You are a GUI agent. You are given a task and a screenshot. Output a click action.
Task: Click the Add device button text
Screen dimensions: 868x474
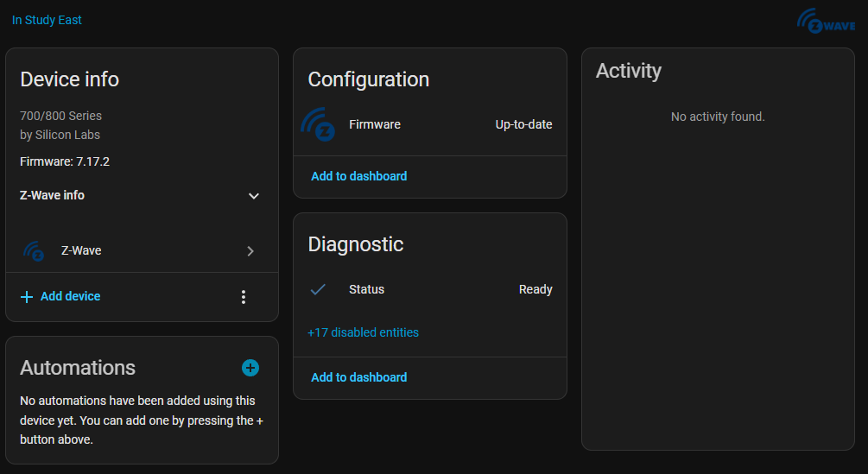coord(70,296)
